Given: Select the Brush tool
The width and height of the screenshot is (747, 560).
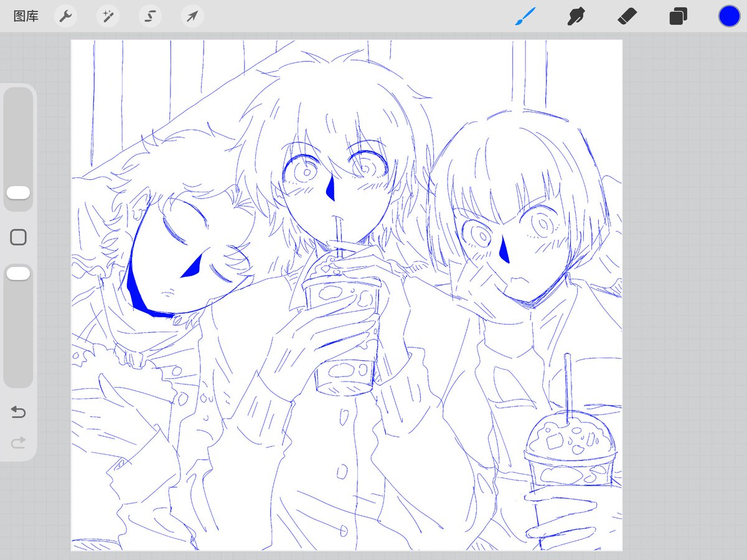Looking at the screenshot, I should click(x=525, y=16).
